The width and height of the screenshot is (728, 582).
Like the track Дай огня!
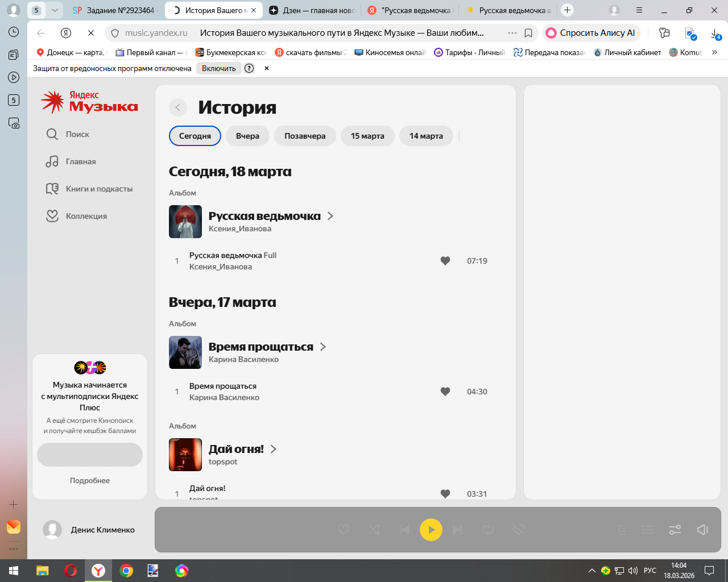pyautogui.click(x=445, y=494)
